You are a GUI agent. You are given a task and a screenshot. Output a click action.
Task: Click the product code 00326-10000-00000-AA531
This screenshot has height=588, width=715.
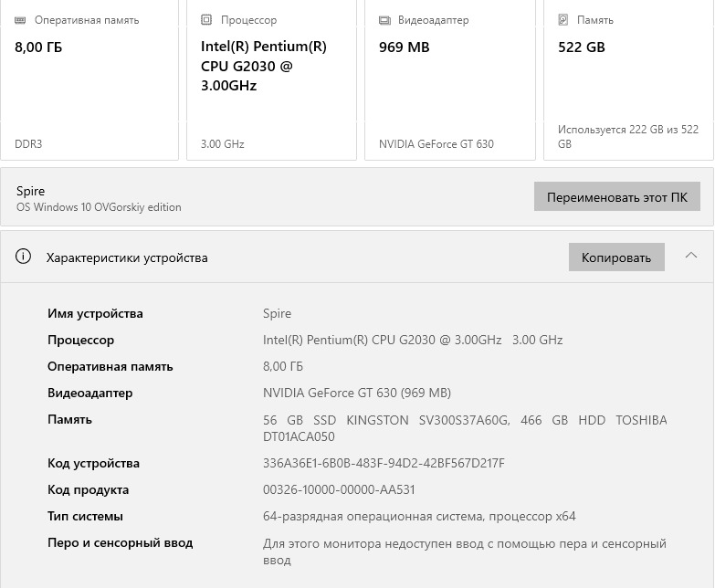pos(339,489)
